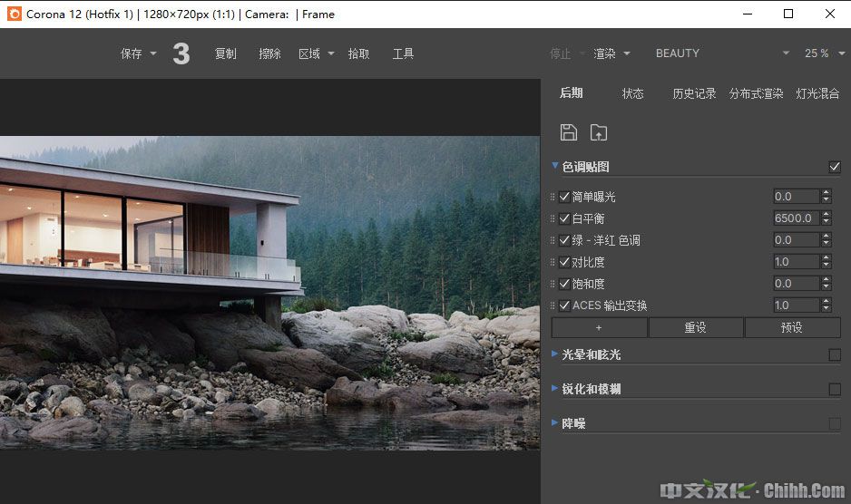851x504 pixels.
Task: Click the 对比度 value input field
Action: (x=795, y=262)
